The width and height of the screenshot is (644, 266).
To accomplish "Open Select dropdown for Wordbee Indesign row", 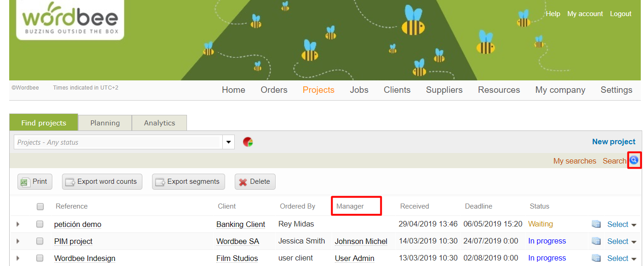I will (621, 258).
